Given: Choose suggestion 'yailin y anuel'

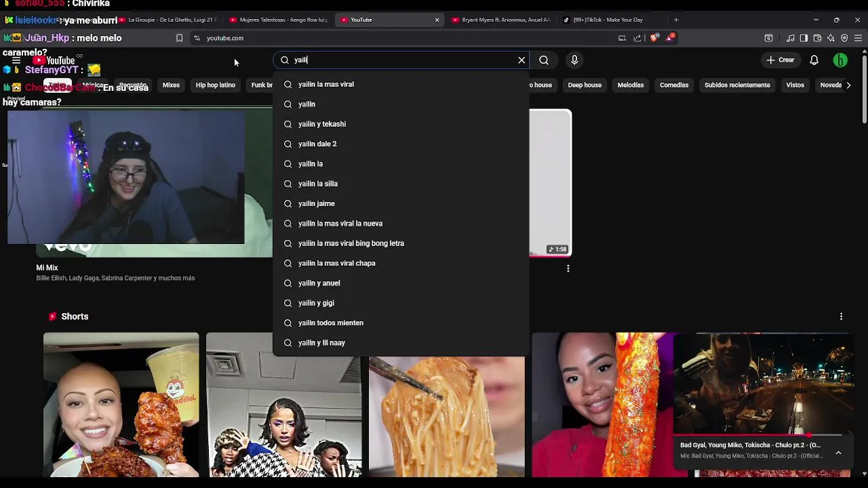Looking at the screenshot, I should pyautogui.click(x=401, y=283).
